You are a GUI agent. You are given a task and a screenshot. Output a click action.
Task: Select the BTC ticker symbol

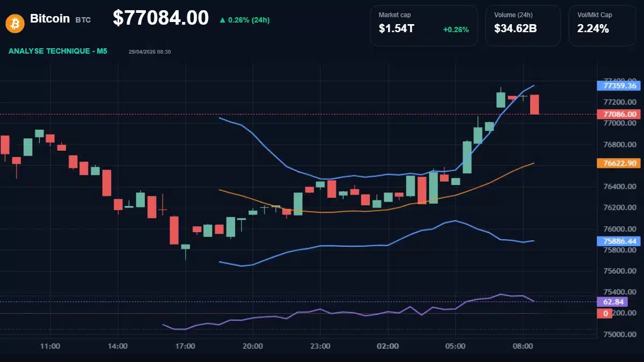[x=84, y=20]
